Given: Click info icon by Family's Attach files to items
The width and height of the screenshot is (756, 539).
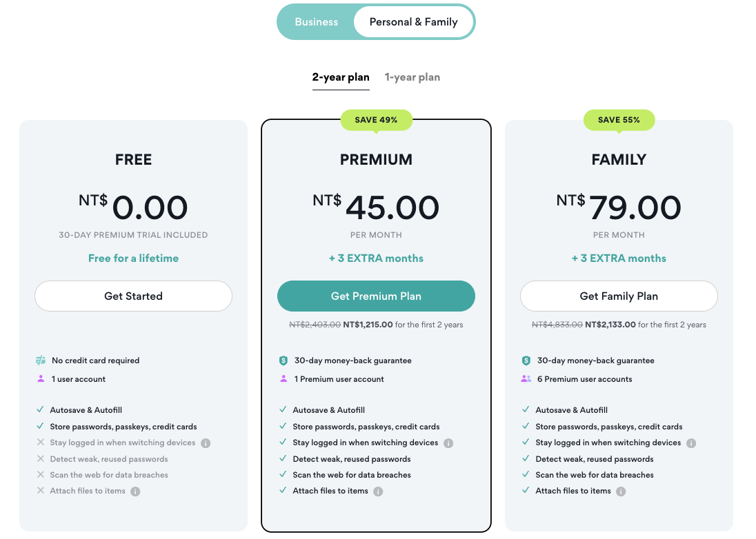Looking at the screenshot, I should (621, 491).
